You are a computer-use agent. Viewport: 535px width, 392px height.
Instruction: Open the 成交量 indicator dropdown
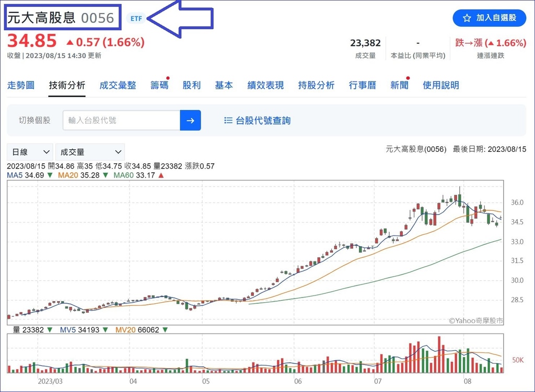tap(90, 152)
